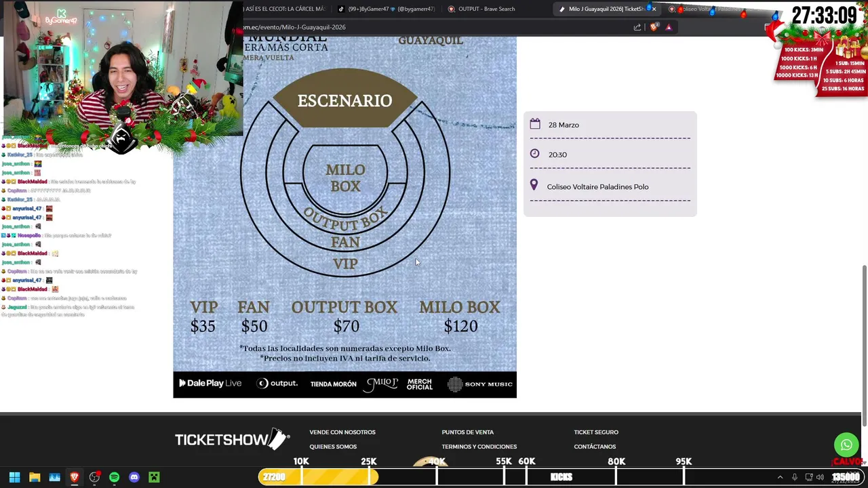Open Contáctanos footer link
Image resolution: width=868 pixels, height=488 pixels.
[595, 447]
